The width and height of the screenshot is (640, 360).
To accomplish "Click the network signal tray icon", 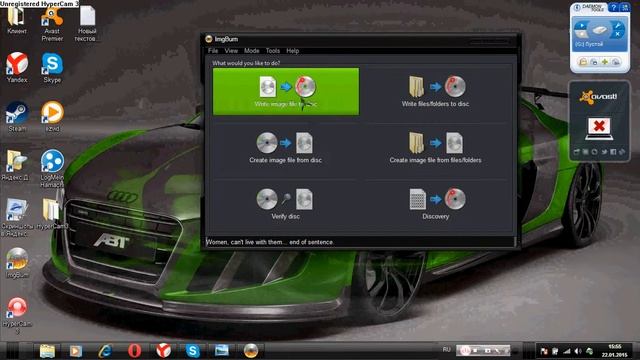I will click(567, 351).
